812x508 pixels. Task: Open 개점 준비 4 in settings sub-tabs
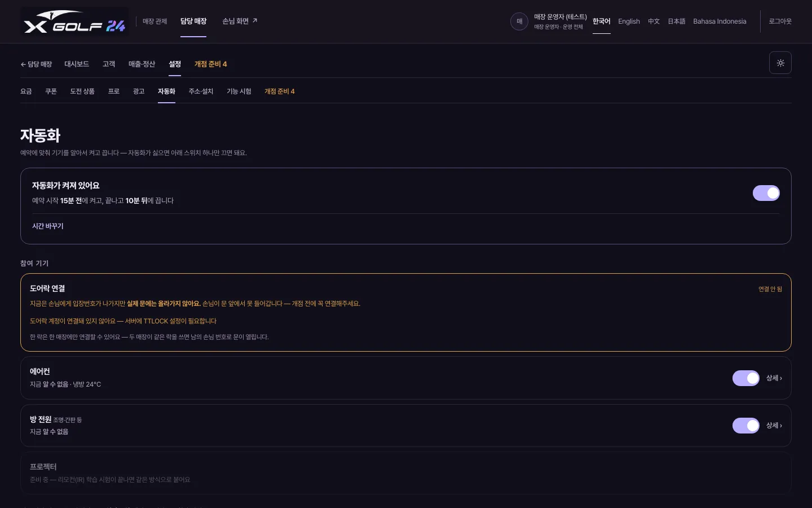pos(280,91)
